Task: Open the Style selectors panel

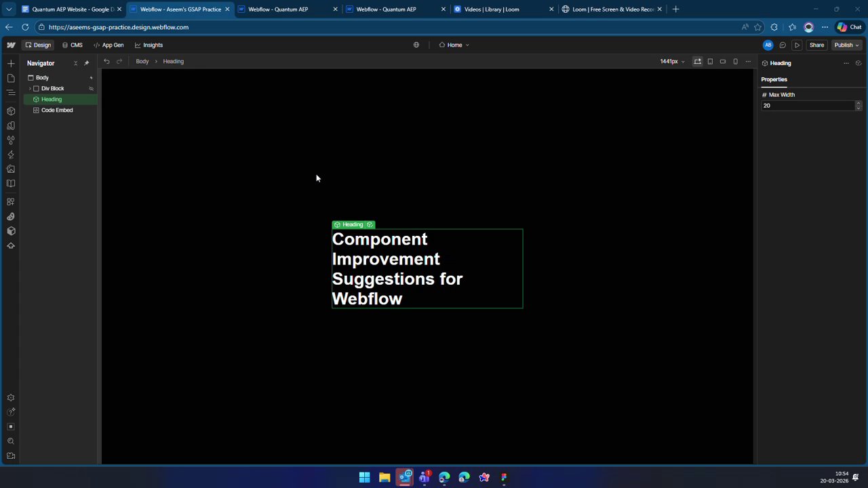Action: (10, 125)
